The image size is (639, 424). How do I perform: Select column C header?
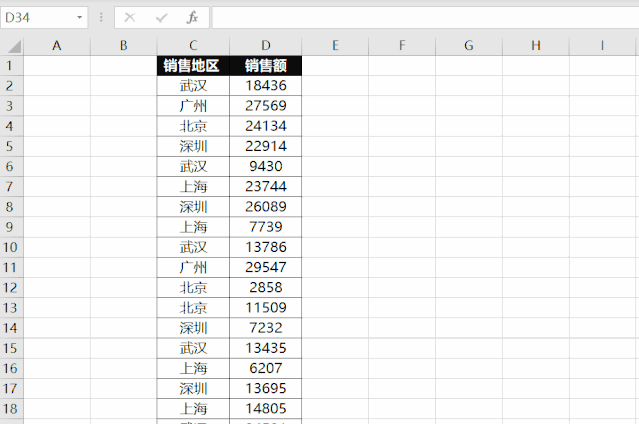193,46
